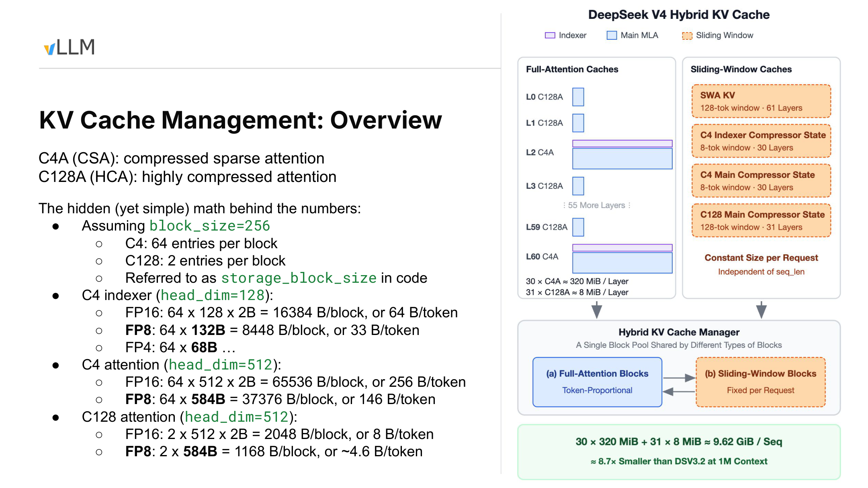This screenshot has width=868, height=488.
Task: Select the L59 C128A cache block
Action: point(578,227)
